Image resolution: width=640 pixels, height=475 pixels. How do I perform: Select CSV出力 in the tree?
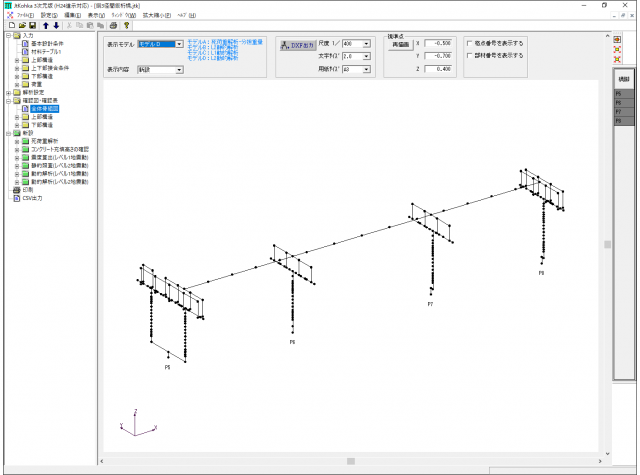click(34, 198)
